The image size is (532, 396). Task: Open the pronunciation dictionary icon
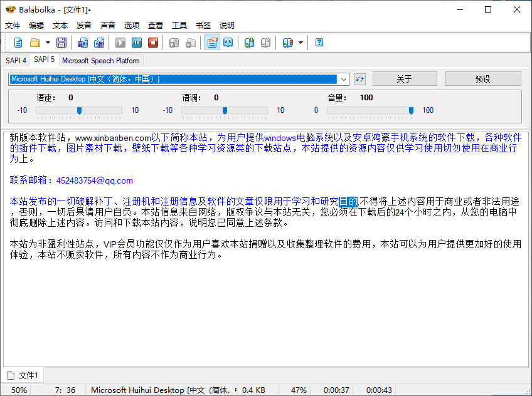[x=228, y=43]
